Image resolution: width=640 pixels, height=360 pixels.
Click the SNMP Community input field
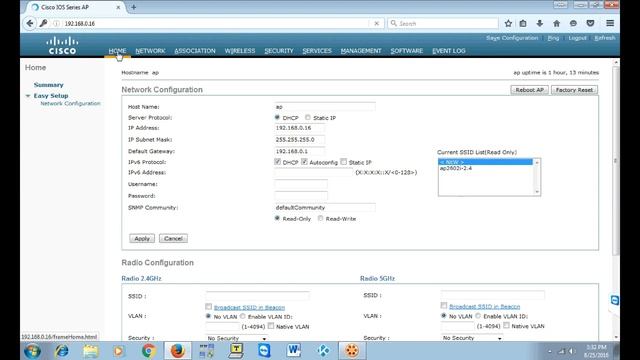click(x=325, y=207)
